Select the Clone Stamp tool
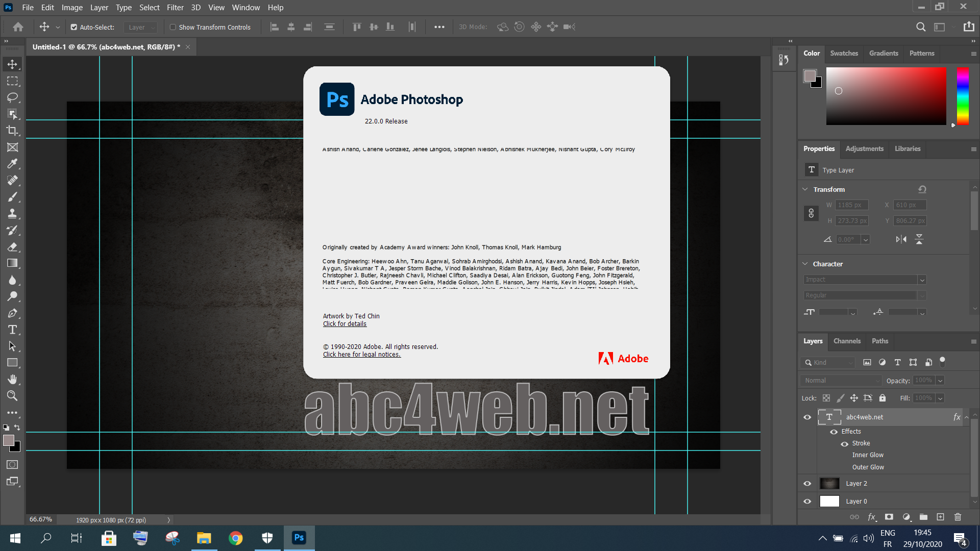 point(12,214)
